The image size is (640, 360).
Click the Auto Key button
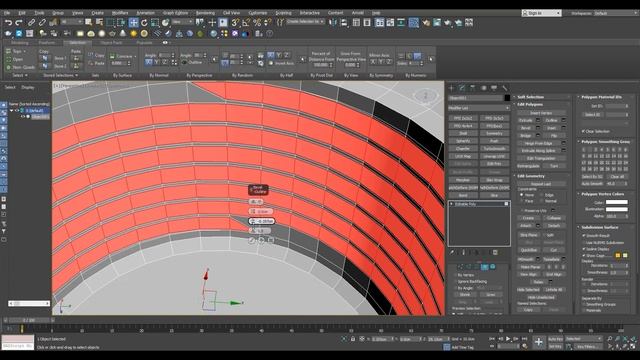tap(556, 339)
